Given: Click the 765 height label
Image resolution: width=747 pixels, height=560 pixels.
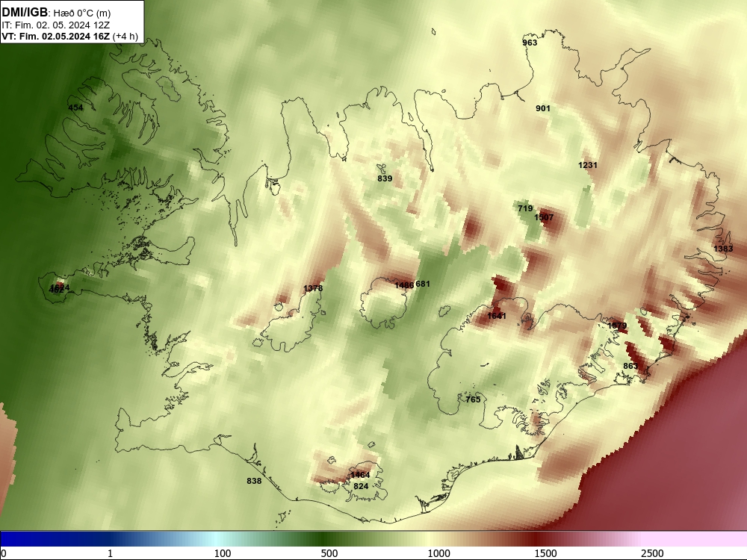Looking at the screenshot, I should 473,399.
